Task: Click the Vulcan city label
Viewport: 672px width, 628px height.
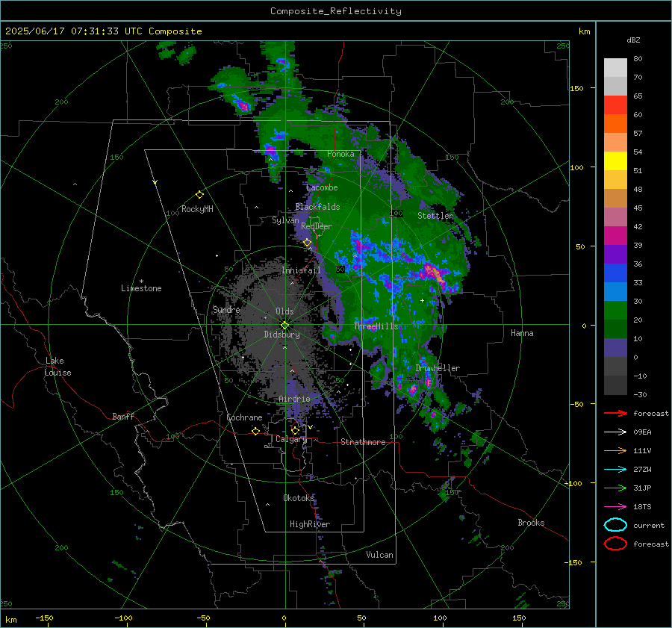Action: tap(380, 555)
